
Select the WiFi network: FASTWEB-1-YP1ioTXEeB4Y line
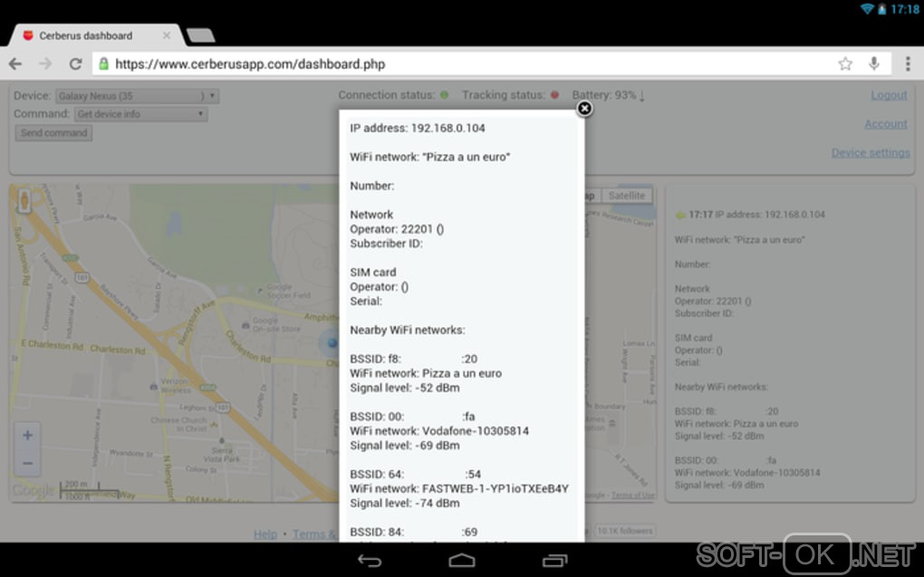pyautogui.click(x=459, y=488)
